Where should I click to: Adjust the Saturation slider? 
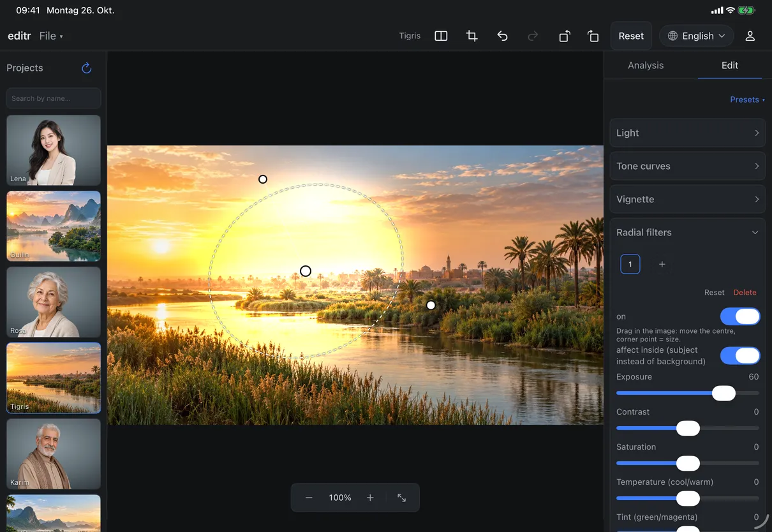click(688, 464)
